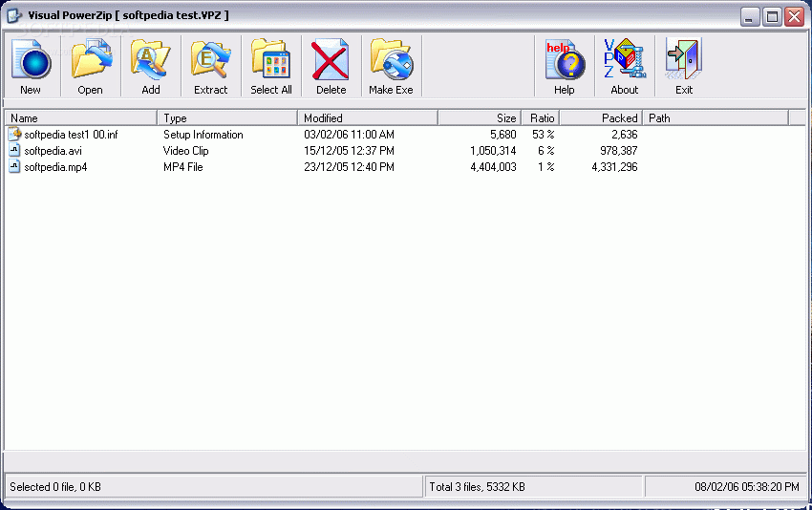The height and width of the screenshot is (510, 812).
Task: Click modified date 03/02/06 11:00 AM
Action: click(349, 135)
